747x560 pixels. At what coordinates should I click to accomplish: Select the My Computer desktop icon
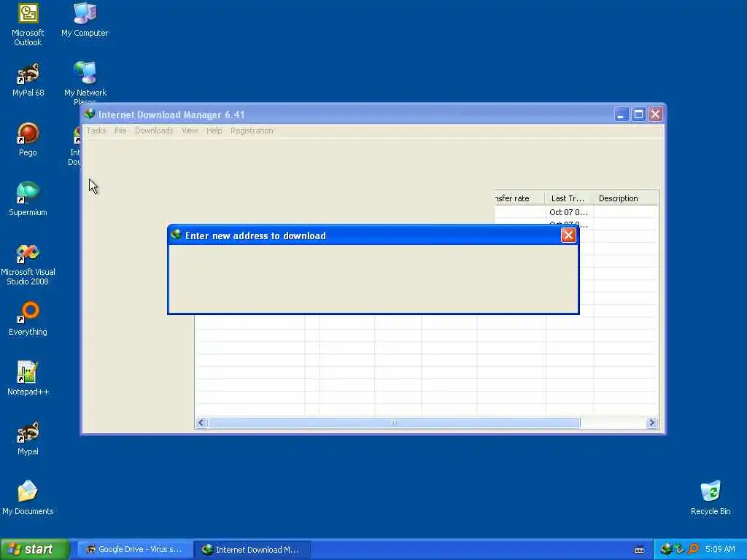(85, 20)
